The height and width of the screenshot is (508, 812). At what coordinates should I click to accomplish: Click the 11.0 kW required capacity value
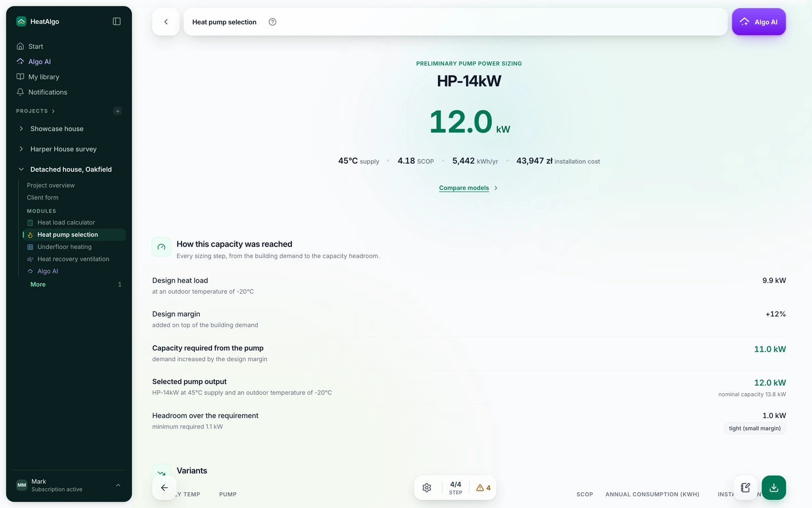[x=770, y=349]
